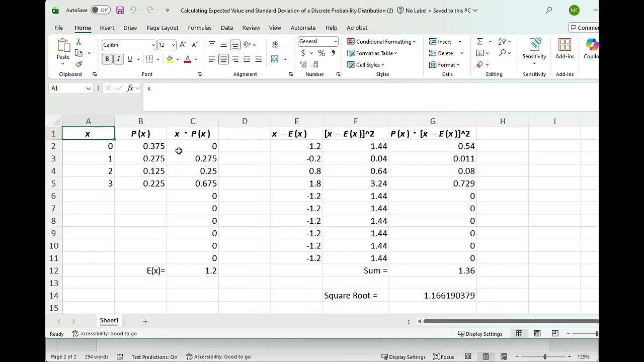Apply Accounting dollar number format
This screenshot has width=644, height=362.
(303, 53)
